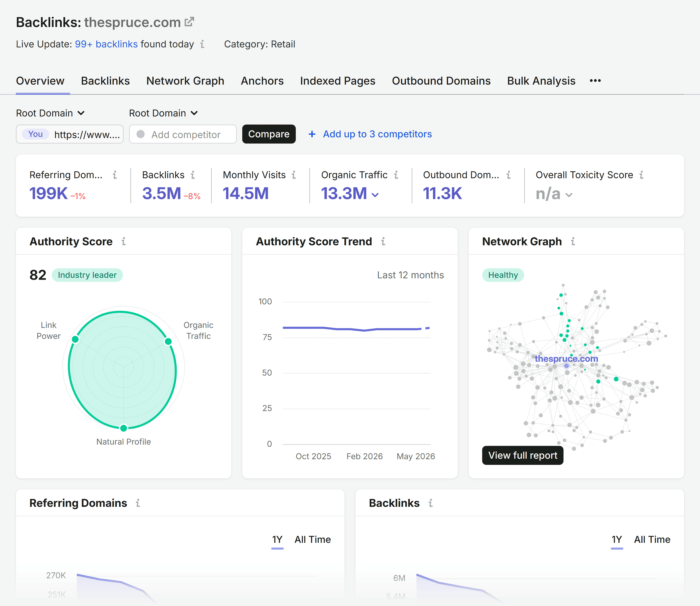Image resolution: width=700 pixels, height=606 pixels.
Task: Click the -8% backlinks change value
Action: pos(192,196)
